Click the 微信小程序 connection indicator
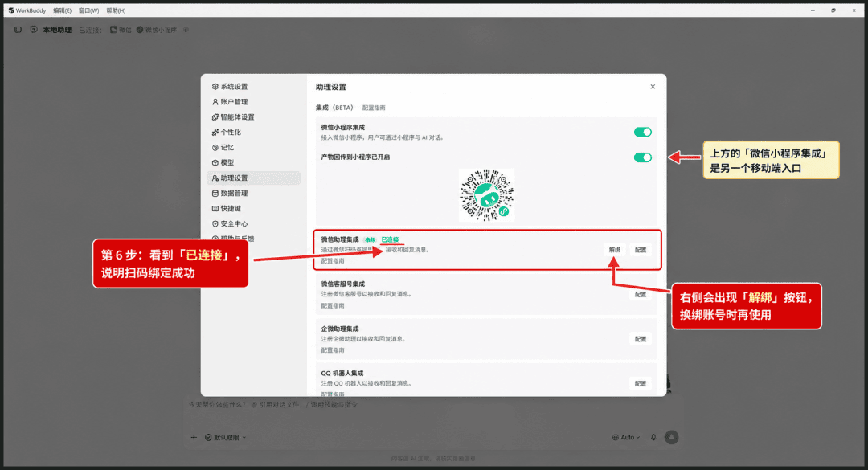The width and height of the screenshot is (868, 470). 156,30
